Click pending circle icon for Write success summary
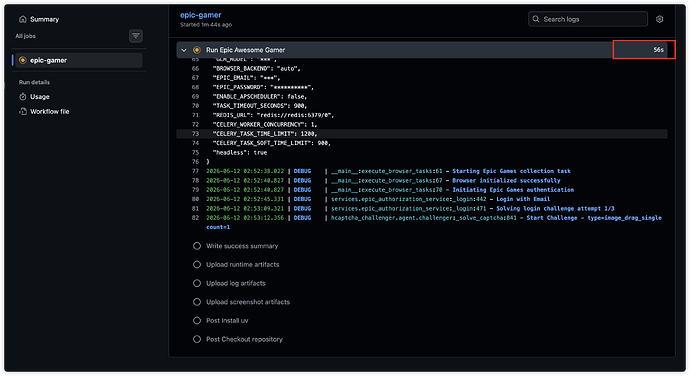This screenshot has height=376, width=690. coord(197,246)
